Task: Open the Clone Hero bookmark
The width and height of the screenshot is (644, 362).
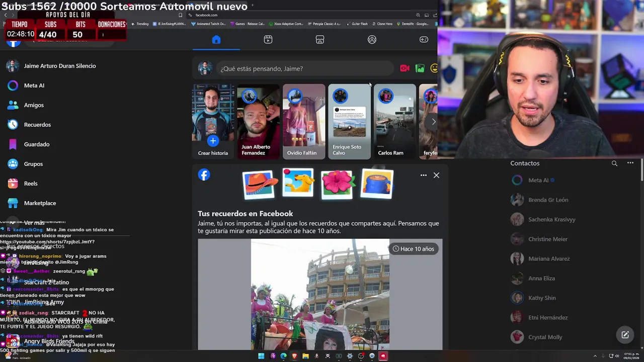Action: pyautogui.click(x=382, y=24)
